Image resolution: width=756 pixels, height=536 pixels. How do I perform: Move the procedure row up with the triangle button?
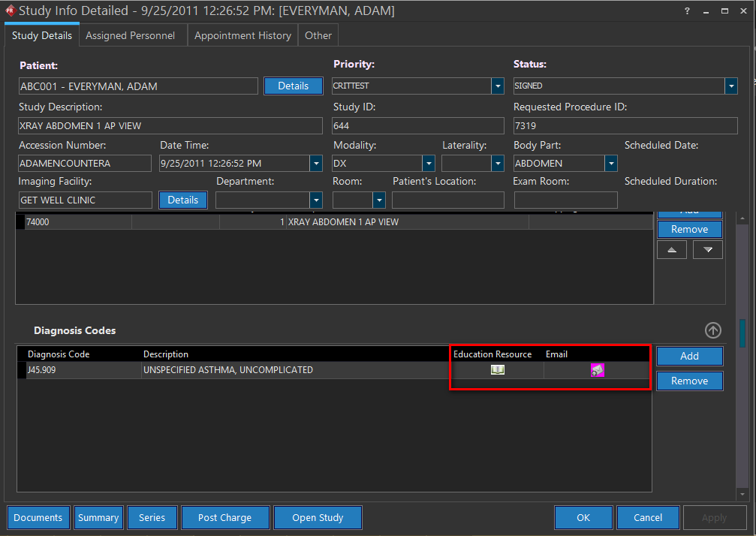[x=671, y=250]
